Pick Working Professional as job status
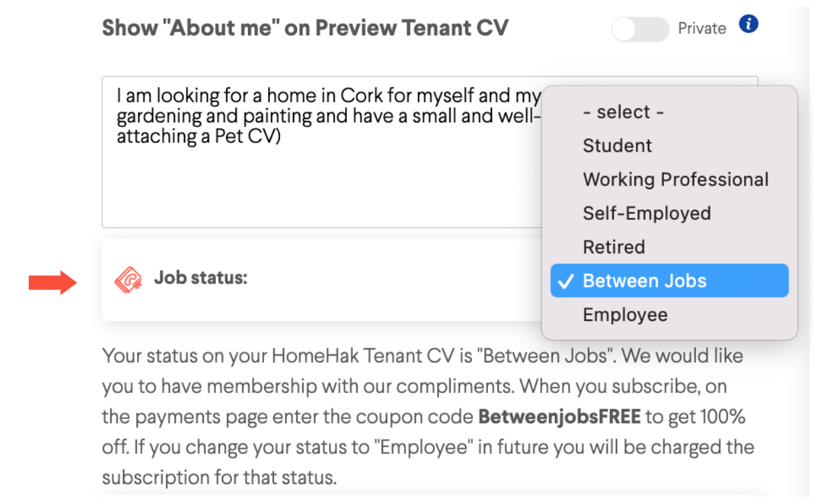The width and height of the screenshot is (829, 504). point(675,180)
